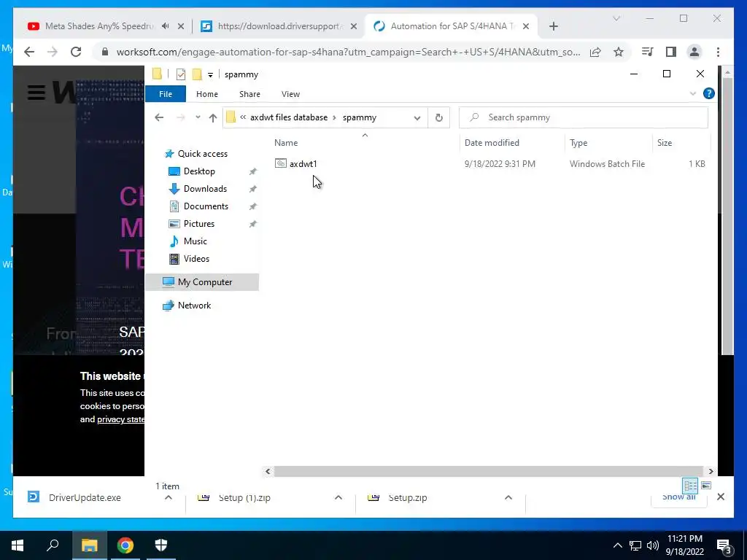Switch to Share ribbon tab

(249, 94)
